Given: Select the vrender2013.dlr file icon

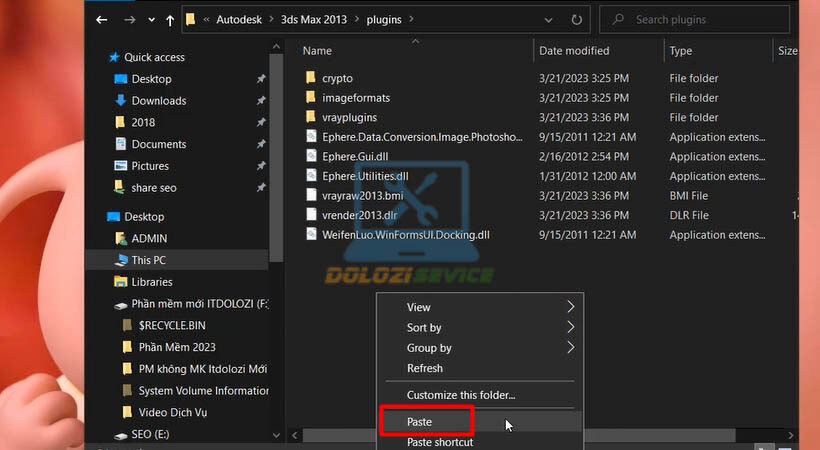Looking at the screenshot, I should click(x=311, y=215).
